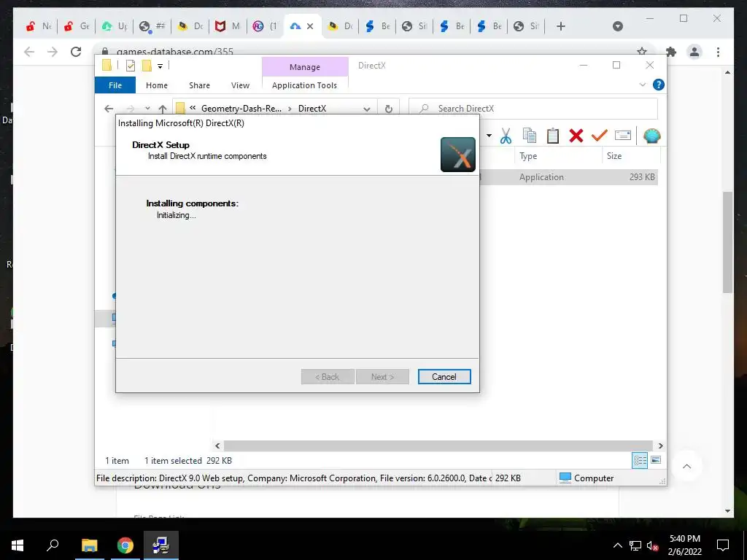Click the orange checkmark icon in toolbar
This screenshot has height=560, width=747.
(x=600, y=136)
